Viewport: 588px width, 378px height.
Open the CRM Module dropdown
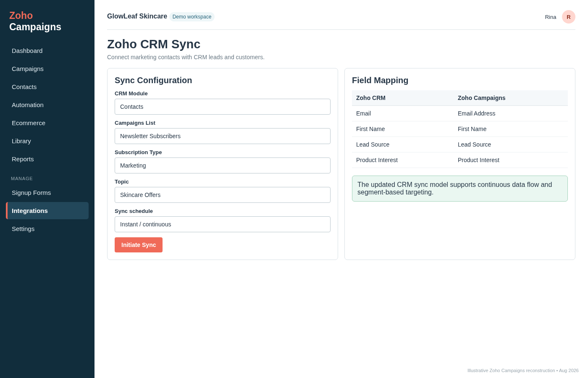click(x=223, y=107)
